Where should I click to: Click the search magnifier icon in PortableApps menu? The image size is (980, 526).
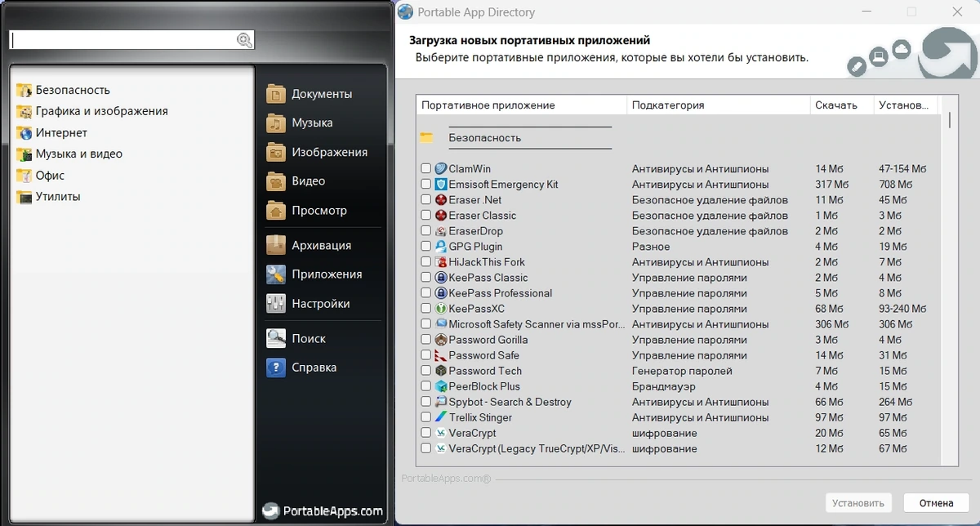click(244, 40)
